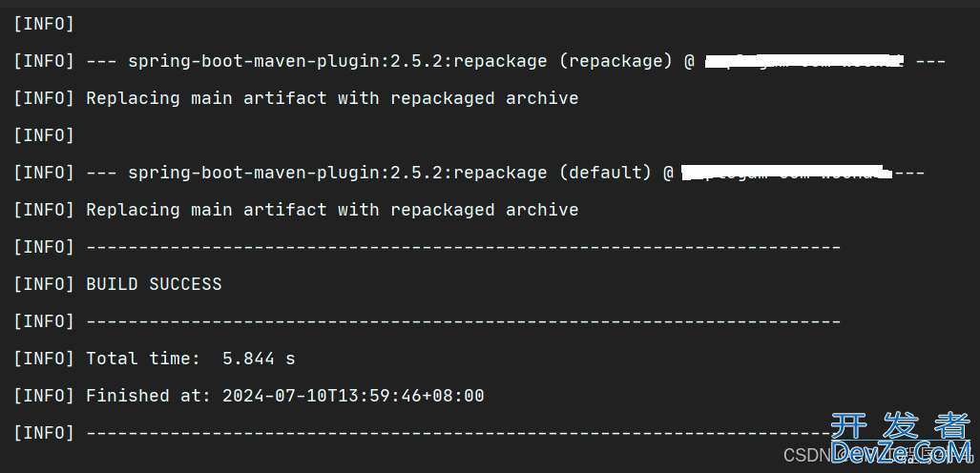Click the 开发者 watermark text
The height and width of the screenshot is (473, 980).
point(901,425)
